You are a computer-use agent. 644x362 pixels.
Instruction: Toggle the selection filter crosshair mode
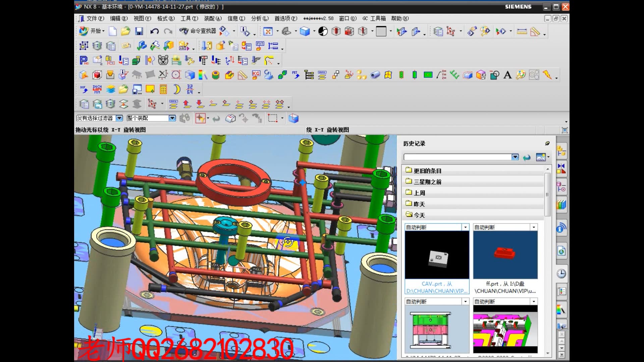200,118
